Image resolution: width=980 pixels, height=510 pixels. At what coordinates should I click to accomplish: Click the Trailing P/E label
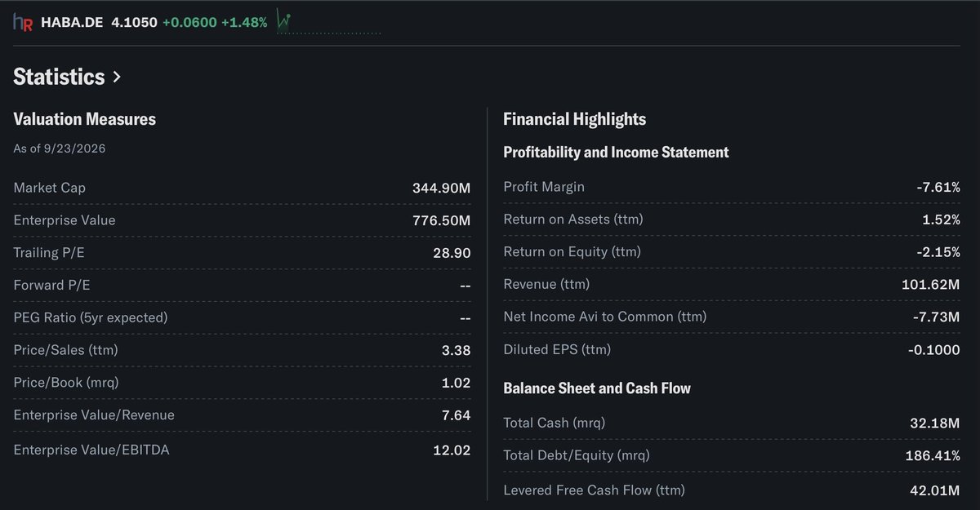click(x=49, y=253)
